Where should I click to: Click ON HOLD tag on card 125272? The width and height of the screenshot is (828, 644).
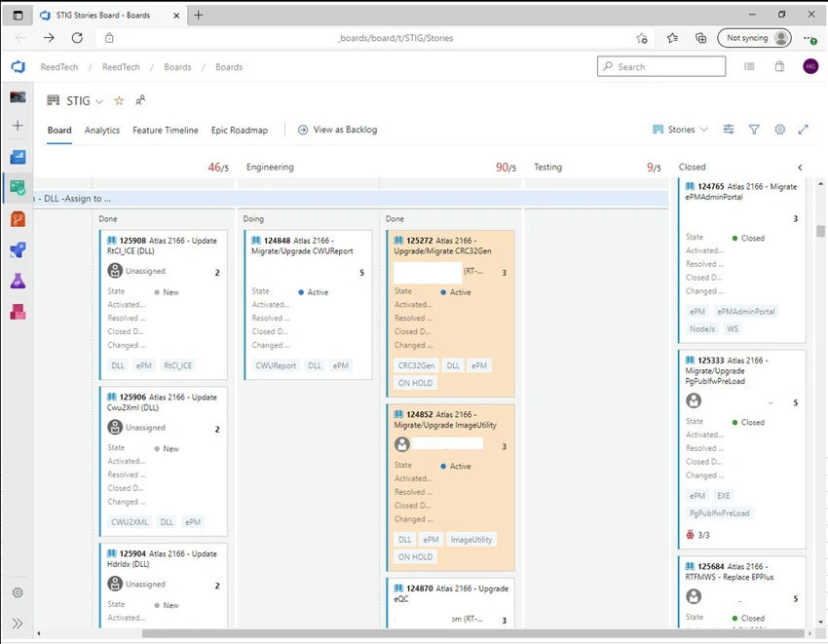pyautogui.click(x=415, y=383)
